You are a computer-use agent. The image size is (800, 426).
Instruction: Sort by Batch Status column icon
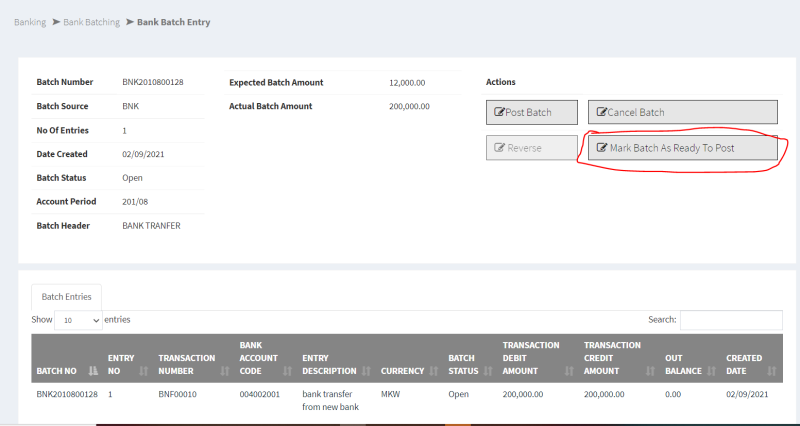point(487,371)
